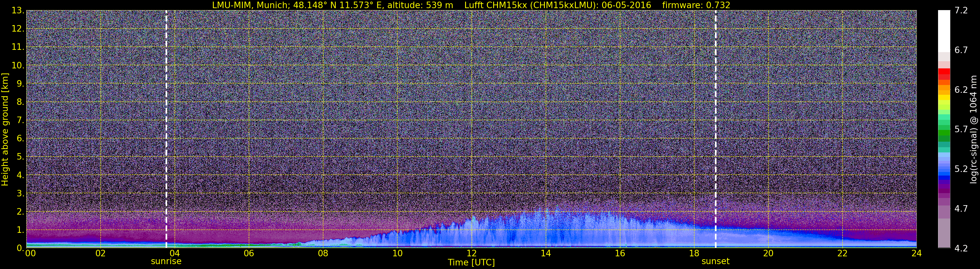Click the 'firmware: 0.732' text in title
Screen dimensions: 980x269
click(x=696, y=5)
